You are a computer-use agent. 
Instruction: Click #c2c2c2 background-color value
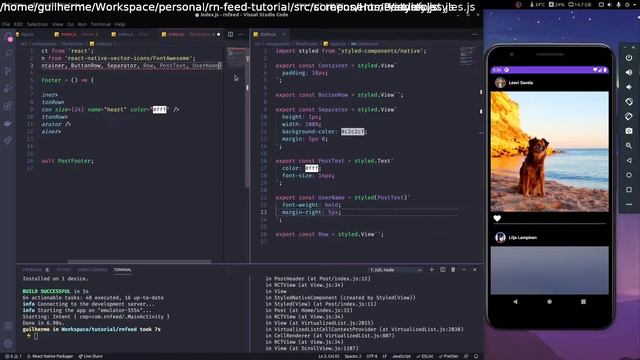click(x=353, y=131)
